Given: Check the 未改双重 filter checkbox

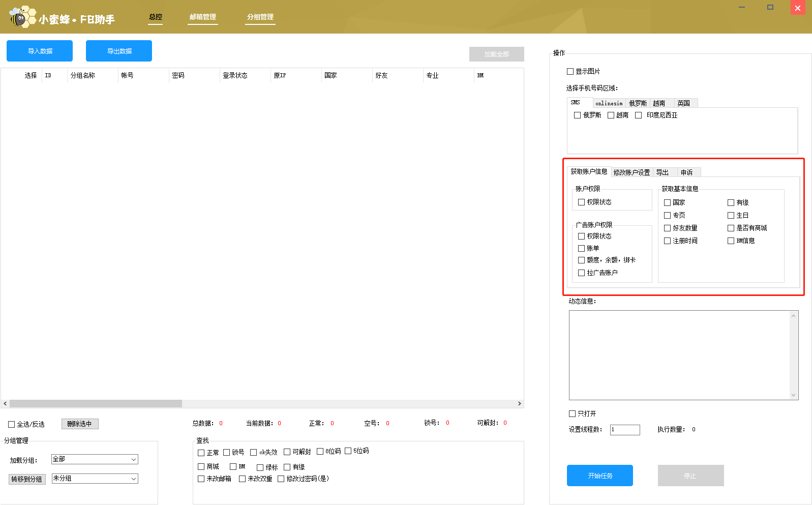Looking at the screenshot, I should [x=242, y=479].
